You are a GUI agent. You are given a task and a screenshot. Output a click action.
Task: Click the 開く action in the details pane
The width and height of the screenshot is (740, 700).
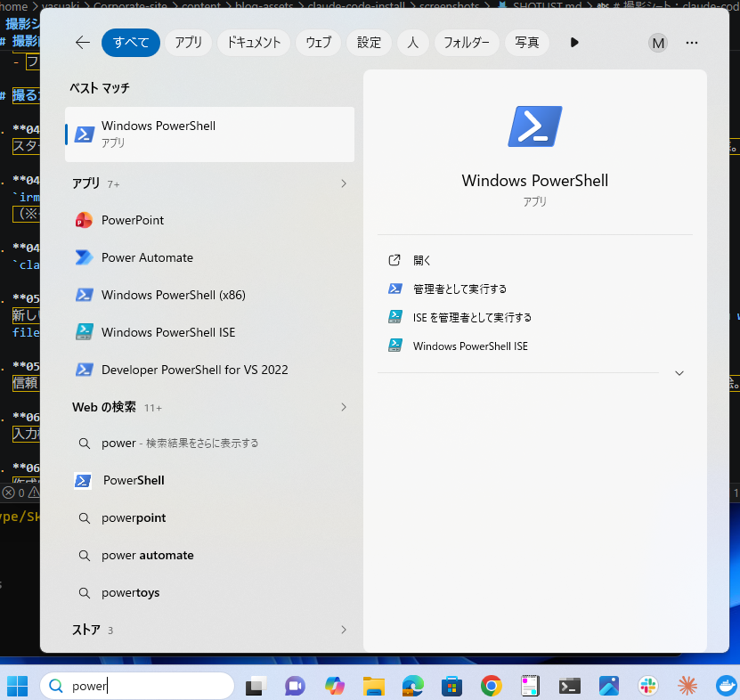tap(534, 260)
